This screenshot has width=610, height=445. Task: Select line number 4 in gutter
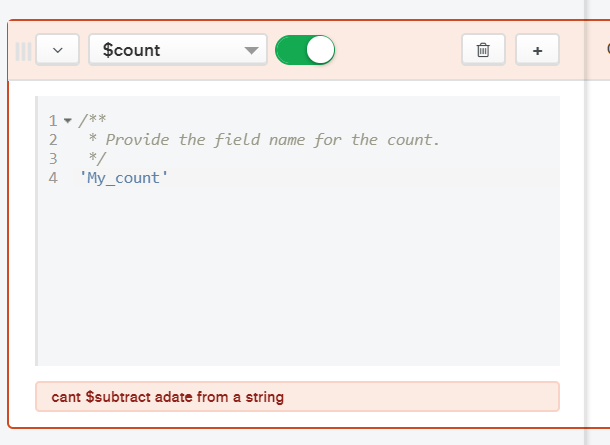(x=52, y=178)
